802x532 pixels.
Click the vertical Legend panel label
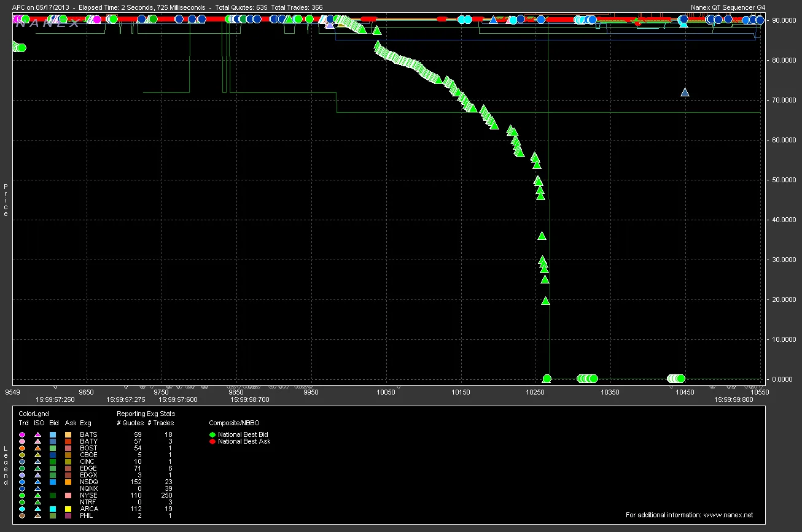pos(6,465)
